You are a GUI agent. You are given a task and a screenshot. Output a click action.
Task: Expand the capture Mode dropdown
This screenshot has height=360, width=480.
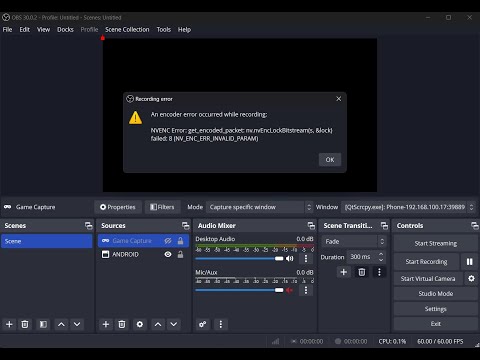click(259, 207)
